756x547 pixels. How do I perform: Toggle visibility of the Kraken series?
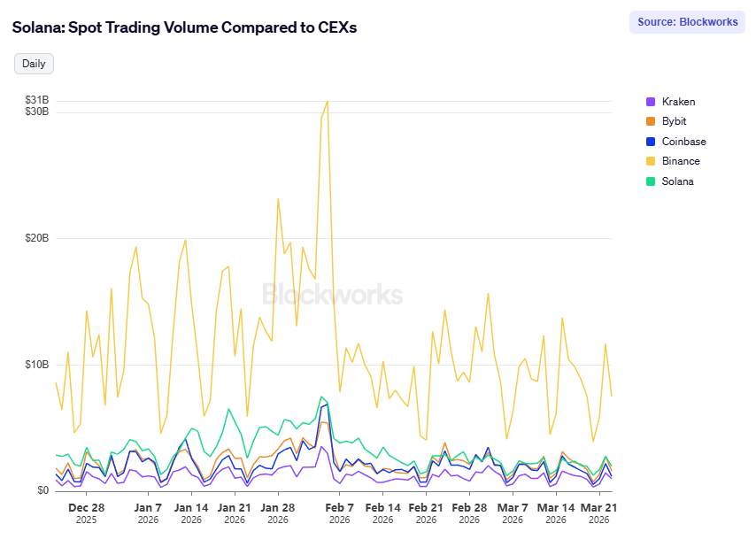point(673,101)
